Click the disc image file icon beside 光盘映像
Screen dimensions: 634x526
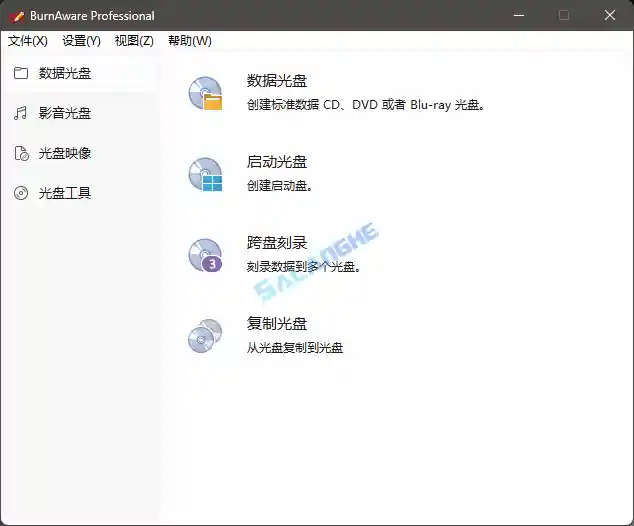pos(21,153)
